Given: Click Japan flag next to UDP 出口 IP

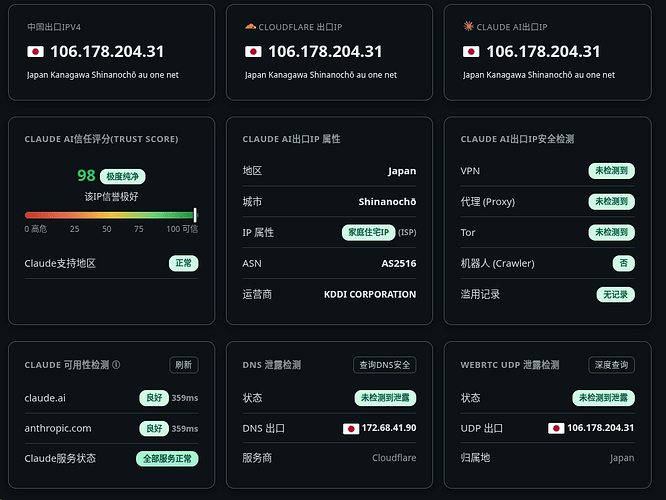Looking at the screenshot, I should click(556, 428).
